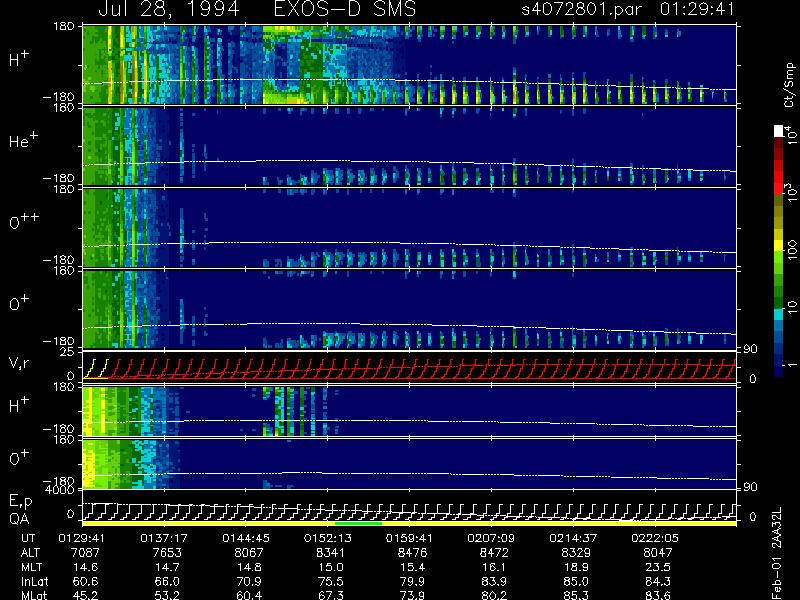This screenshot has height=600, width=800.
Task: Click the 'UT' row header
Action: tap(29, 538)
